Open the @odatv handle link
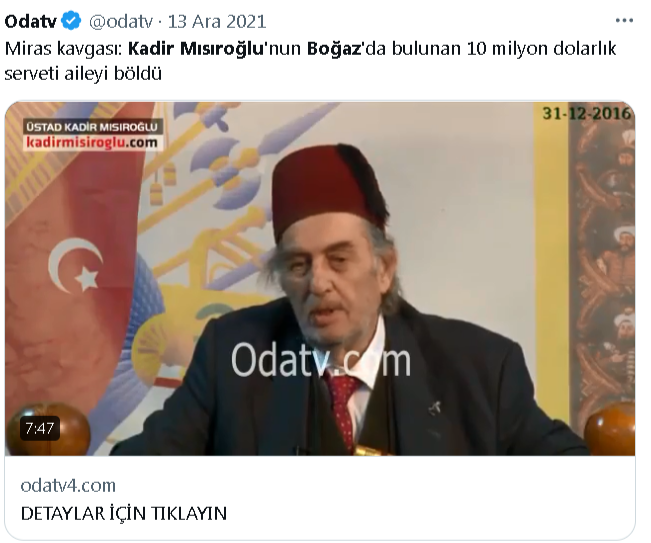The image size is (651, 543). tap(121, 22)
